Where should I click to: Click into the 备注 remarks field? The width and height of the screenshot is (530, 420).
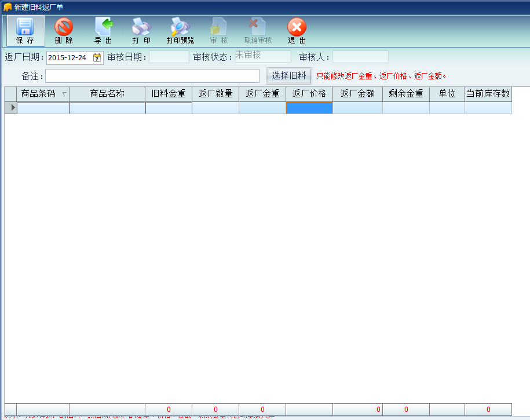[x=152, y=76]
